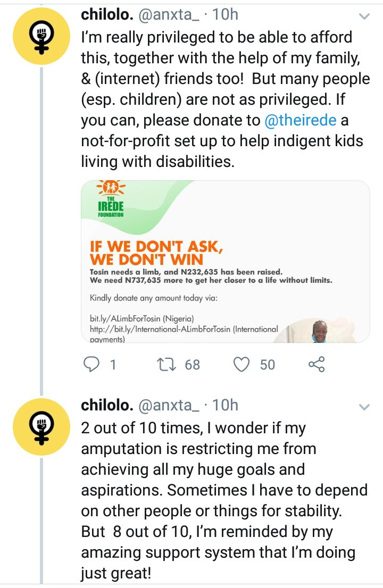
Task: Tap the child's photo in the image card
Action: click(319, 331)
